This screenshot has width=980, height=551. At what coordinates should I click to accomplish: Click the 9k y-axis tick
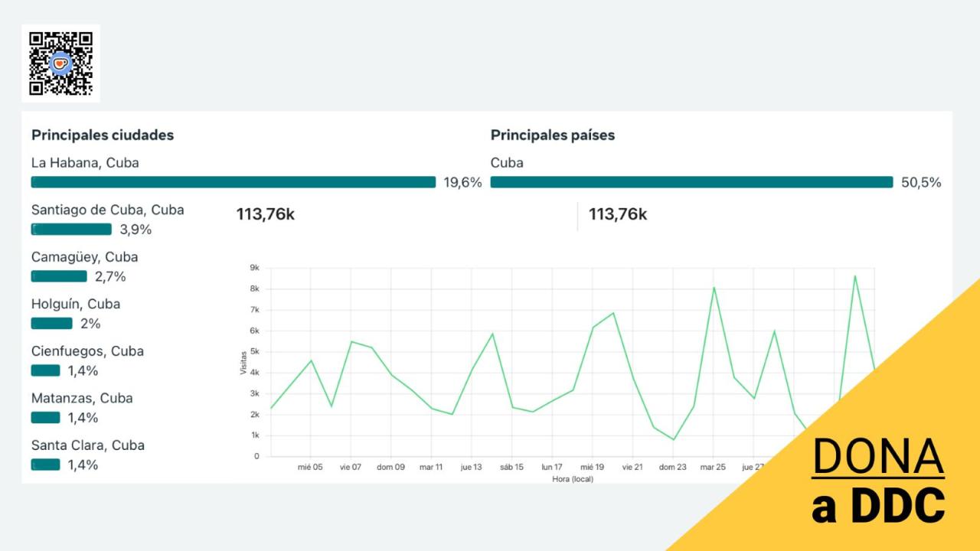coord(255,268)
